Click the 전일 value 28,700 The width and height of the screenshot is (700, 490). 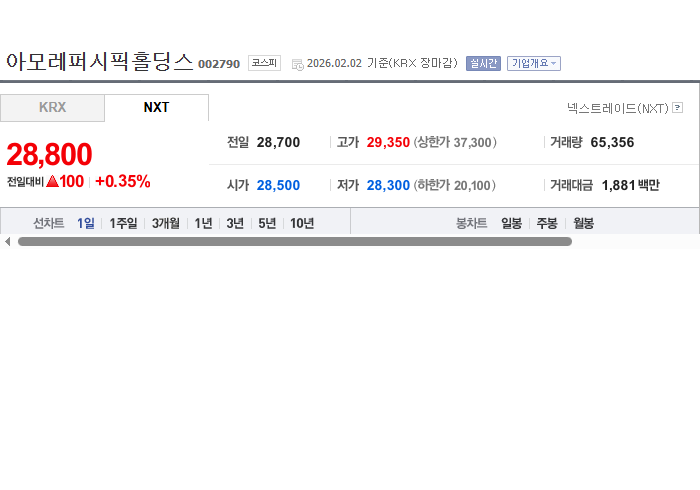click(x=278, y=142)
